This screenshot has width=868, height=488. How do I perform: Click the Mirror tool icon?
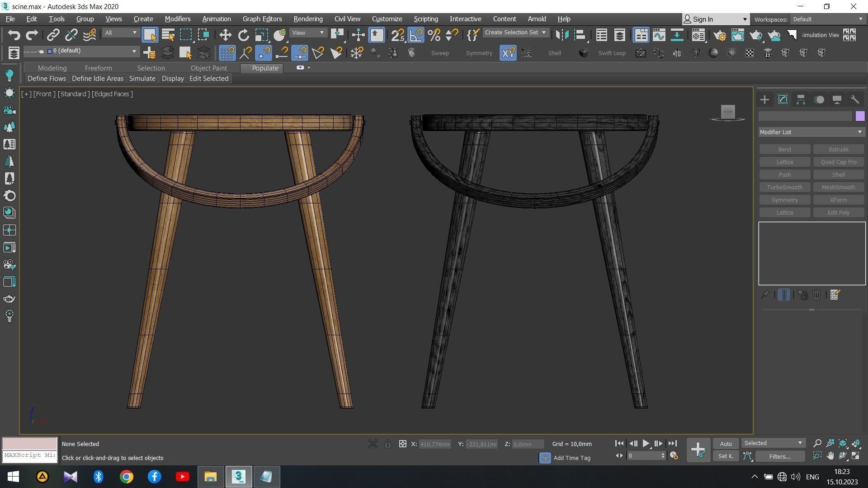(x=562, y=35)
